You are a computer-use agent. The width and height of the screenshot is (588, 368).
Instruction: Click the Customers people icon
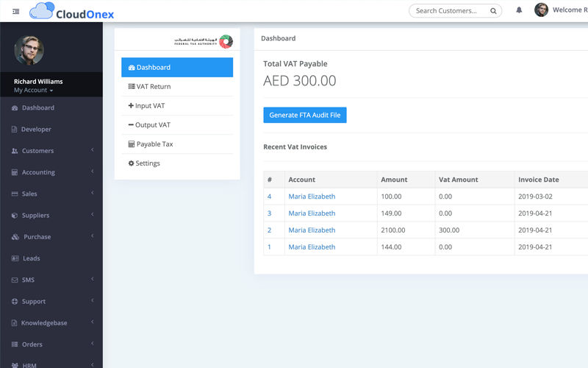pyautogui.click(x=15, y=151)
